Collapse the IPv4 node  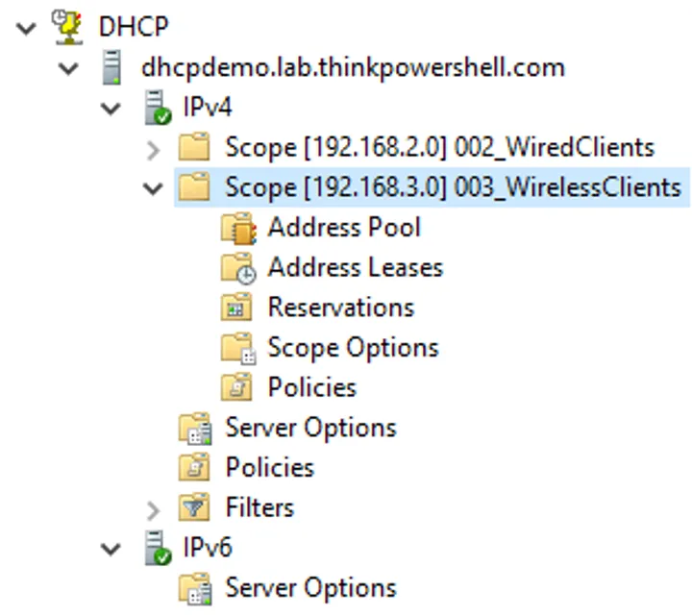click(112, 108)
